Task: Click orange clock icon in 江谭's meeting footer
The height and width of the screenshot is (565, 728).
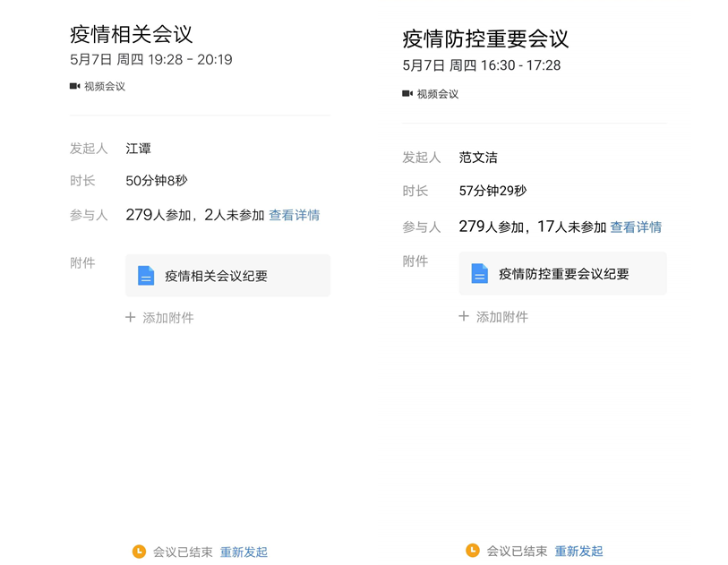Action: pyautogui.click(x=139, y=552)
